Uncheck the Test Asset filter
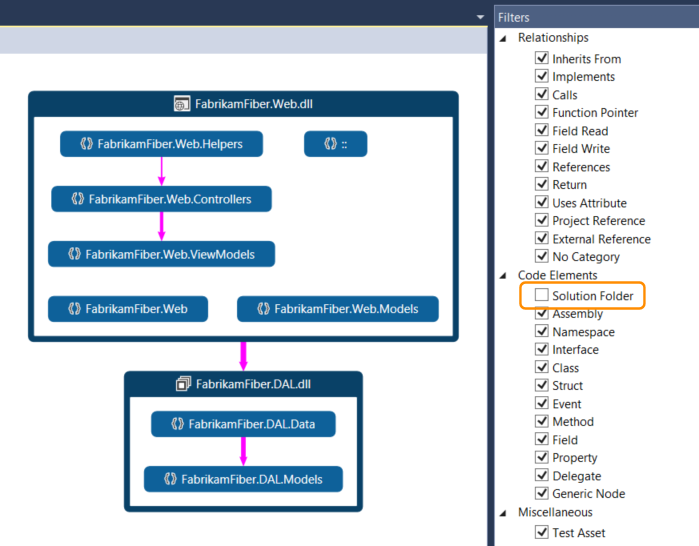 point(542,533)
